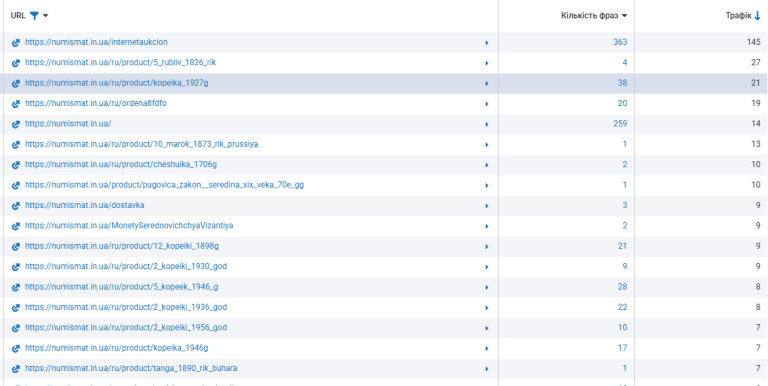Click phrase count 17 for kopeika_1946g
The width and height of the screenshot is (768, 386).
point(623,348)
